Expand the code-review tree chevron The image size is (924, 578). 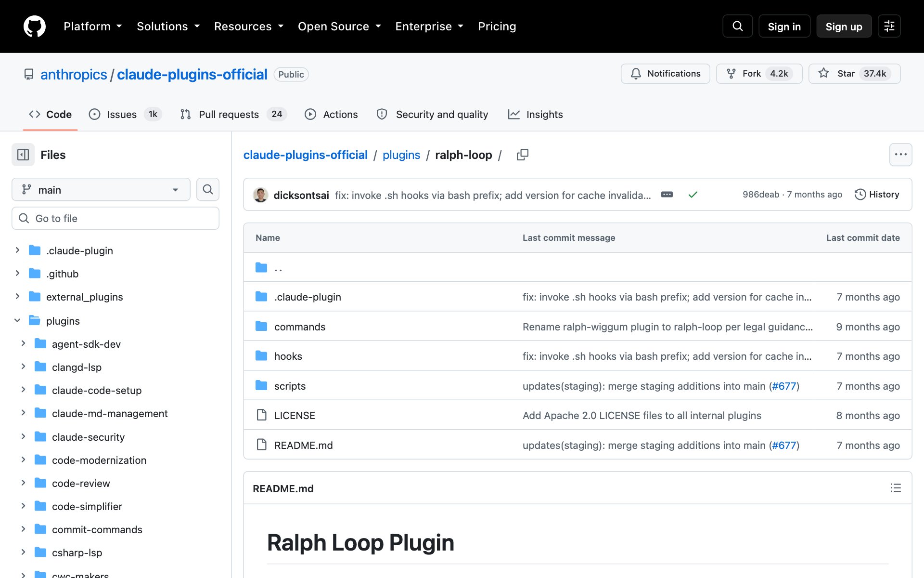[23, 483]
